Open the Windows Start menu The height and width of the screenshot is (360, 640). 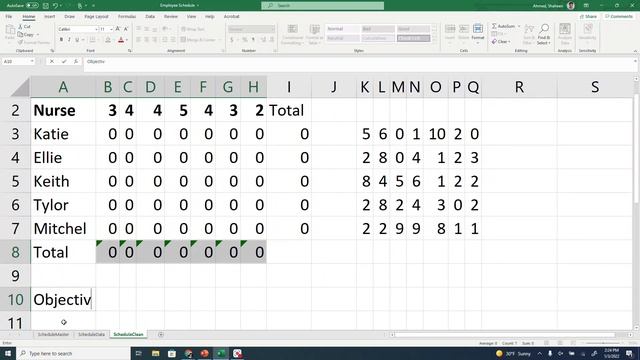pyautogui.click(x=8, y=353)
